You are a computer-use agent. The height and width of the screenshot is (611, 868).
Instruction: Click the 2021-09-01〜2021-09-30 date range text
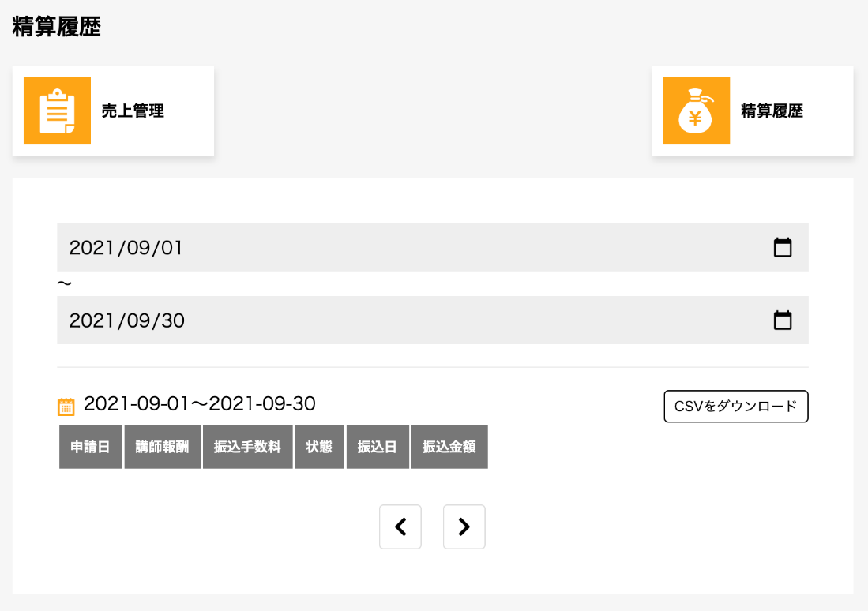point(199,404)
